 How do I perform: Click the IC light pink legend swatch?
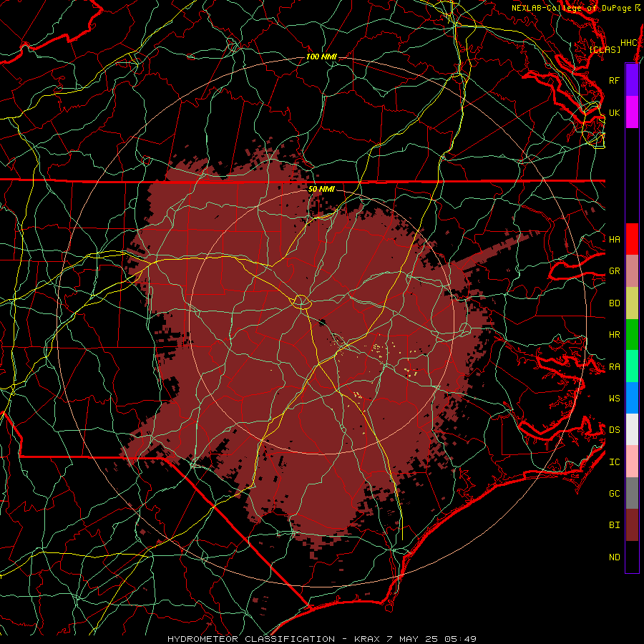click(x=632, y=462)
